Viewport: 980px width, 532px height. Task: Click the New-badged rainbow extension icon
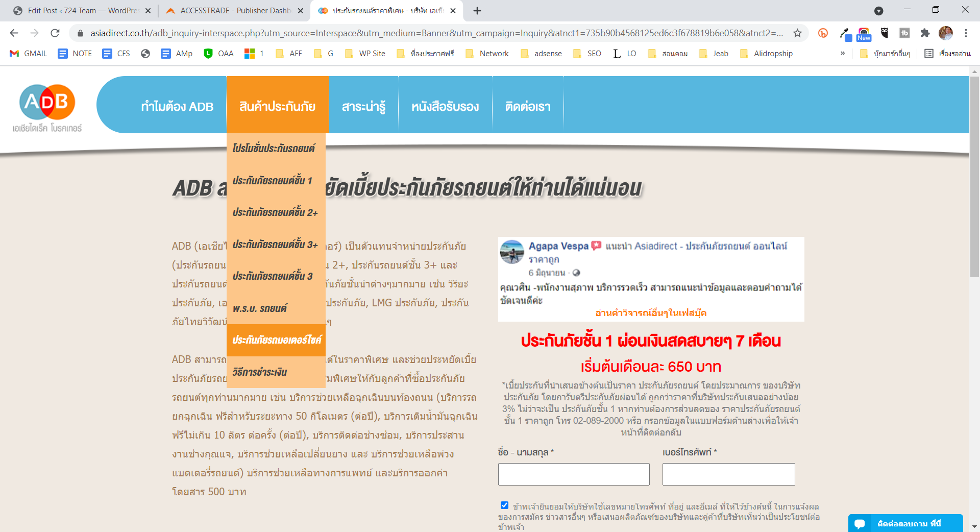[x=864, y=34]
